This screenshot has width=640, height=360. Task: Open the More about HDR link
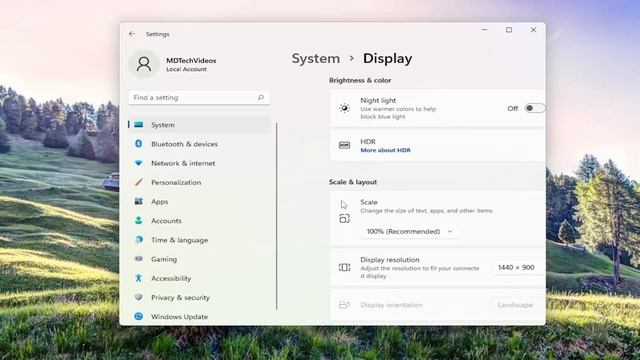coord(385,150)
